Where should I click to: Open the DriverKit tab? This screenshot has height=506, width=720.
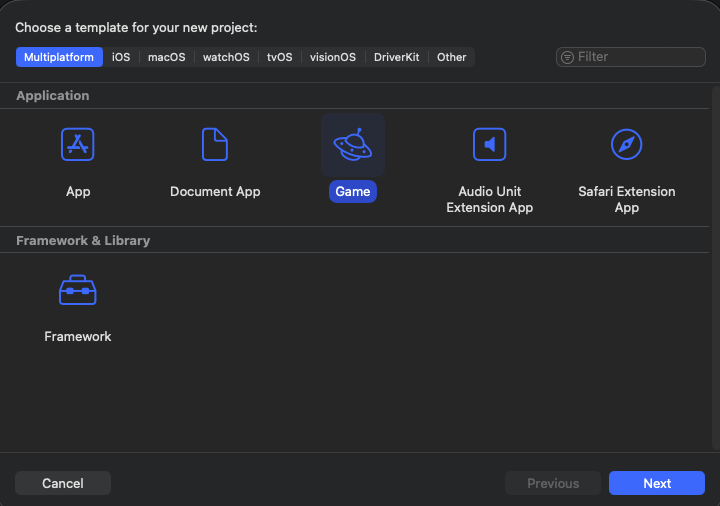[396, 57]
